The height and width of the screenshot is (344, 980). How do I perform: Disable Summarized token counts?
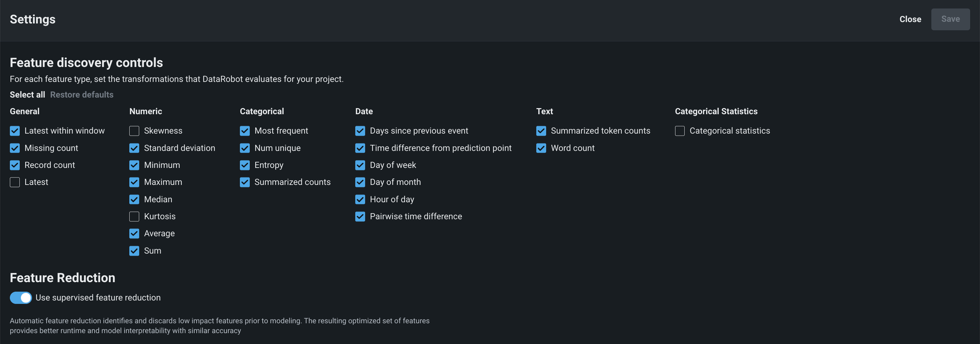click(x=541, y=131)
